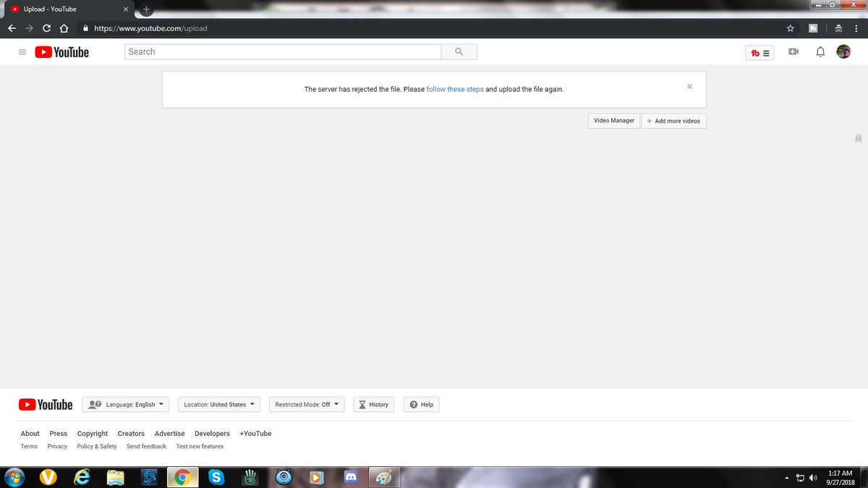868x488 pixels.
Task: Open the About footer link
Action: [30, 434]
